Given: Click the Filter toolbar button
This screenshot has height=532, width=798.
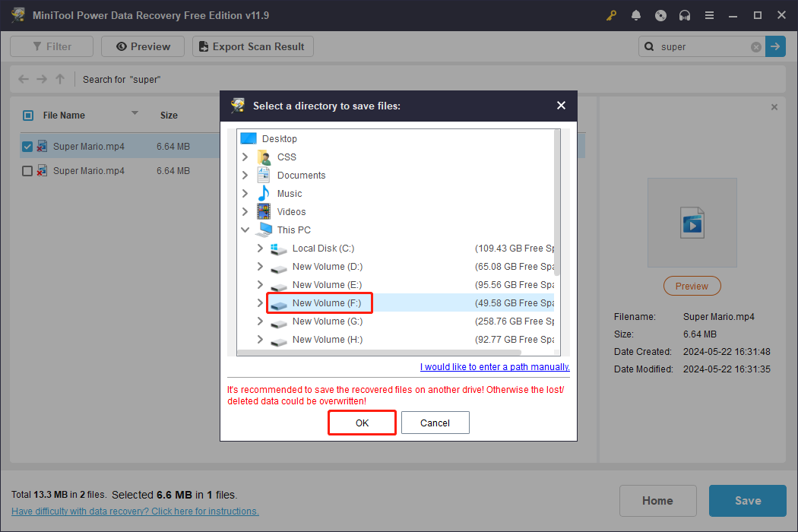Looking at the screenshot, I should (x=52, y=46).
